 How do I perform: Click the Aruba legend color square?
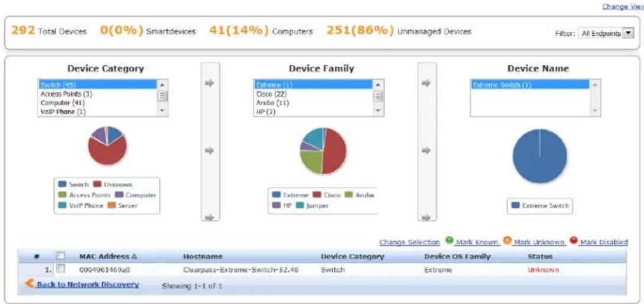(x=349, y=195)
